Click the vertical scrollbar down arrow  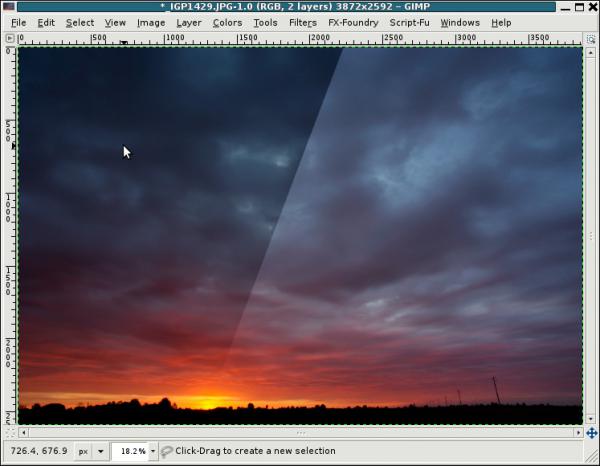point(591,419)
